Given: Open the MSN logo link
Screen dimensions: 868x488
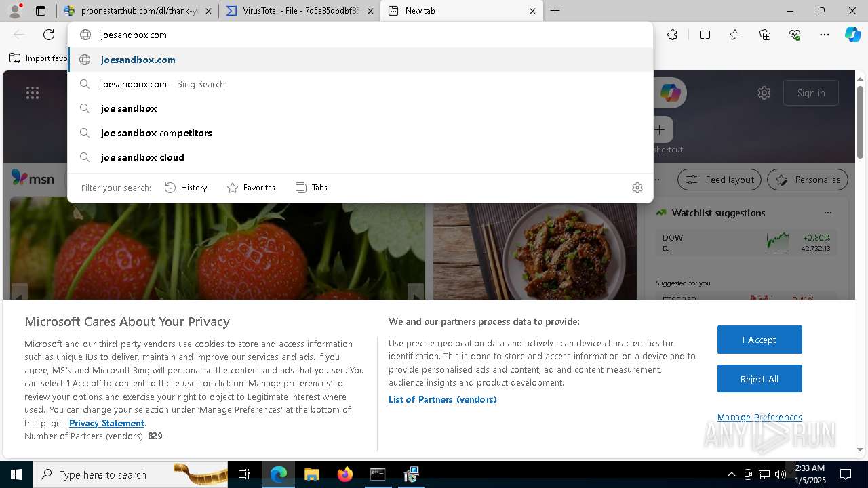Looking at the screenshot, I should coord(33,179).
